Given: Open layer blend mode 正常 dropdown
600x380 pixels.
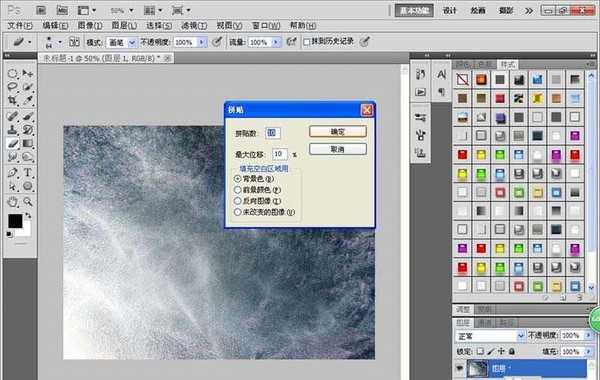Looking at the screenshot, I should click(x=490, y=336).
